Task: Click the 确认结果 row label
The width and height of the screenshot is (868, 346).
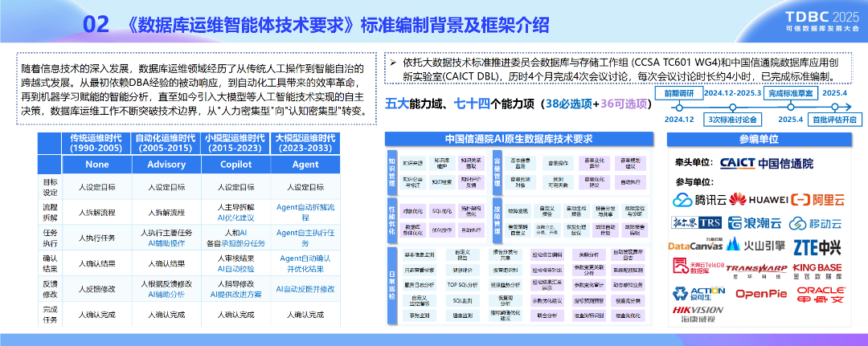Action: tap(49, 263)
